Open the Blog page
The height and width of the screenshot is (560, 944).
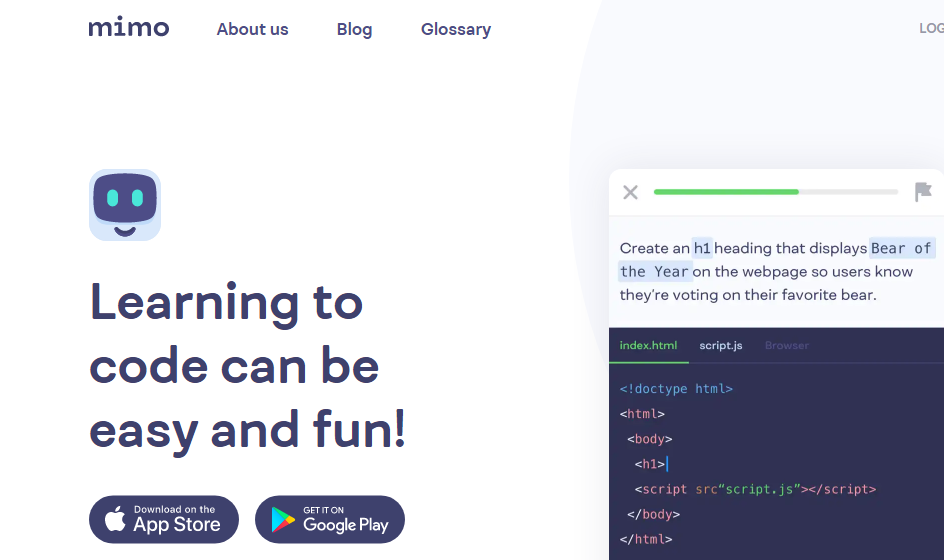354,29
